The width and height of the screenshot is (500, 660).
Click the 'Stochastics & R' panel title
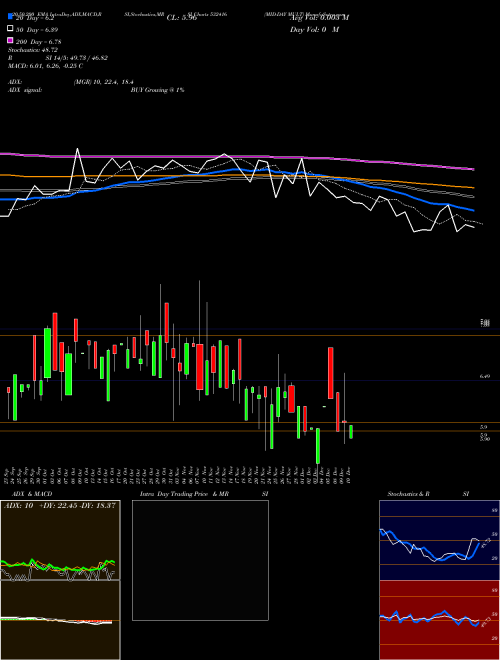tap(408, 494)
